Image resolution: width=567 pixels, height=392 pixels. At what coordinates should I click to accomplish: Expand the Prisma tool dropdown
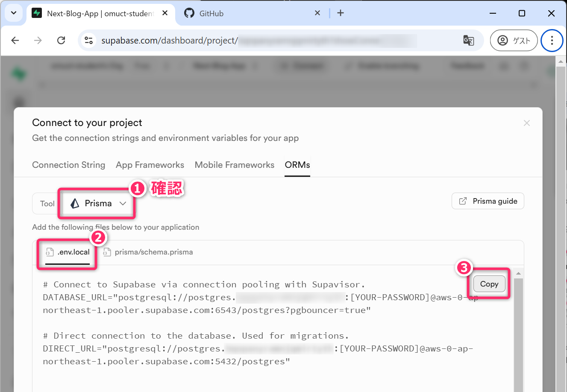(x=99, y=204)
